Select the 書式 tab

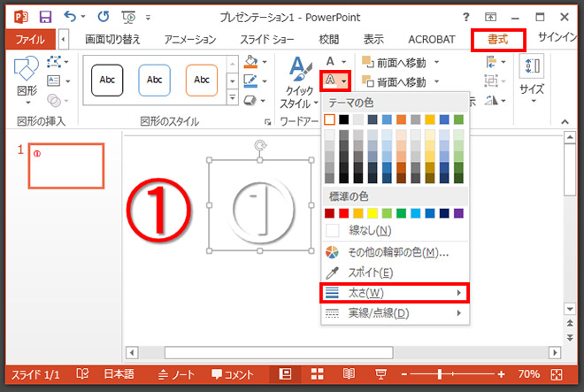(x=498, y=40)
